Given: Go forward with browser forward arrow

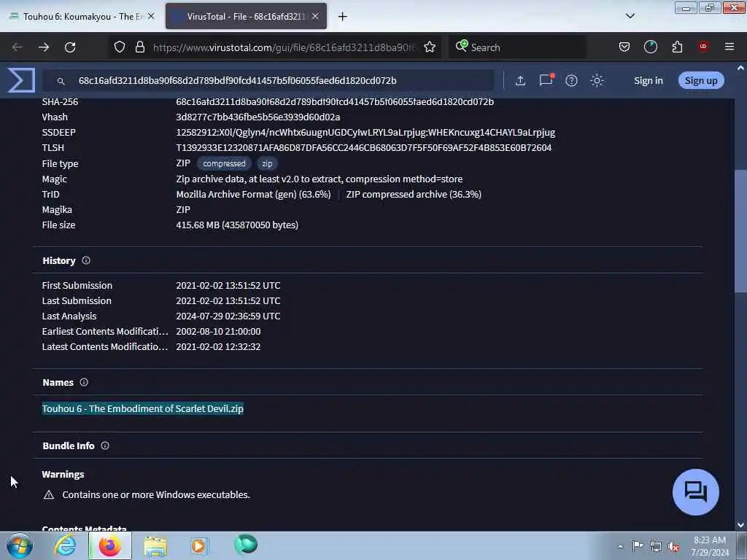Looking at the screenshot, I should coord(43,47).
